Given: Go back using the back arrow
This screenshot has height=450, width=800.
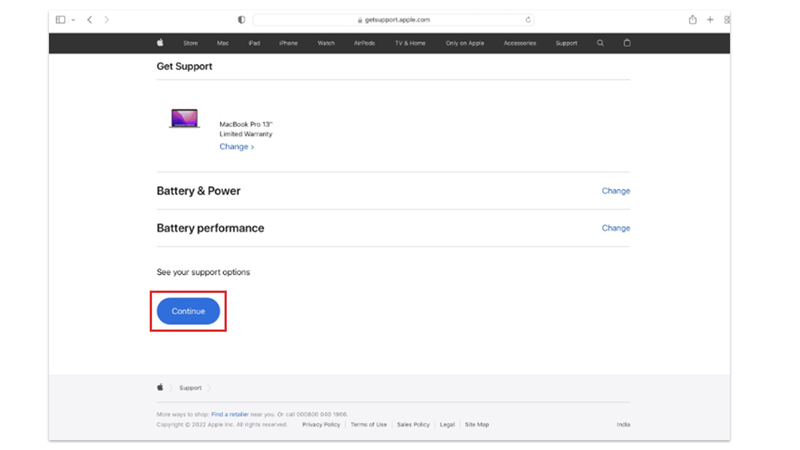Looking at the screenshot, I should click(x=90, y=19).
